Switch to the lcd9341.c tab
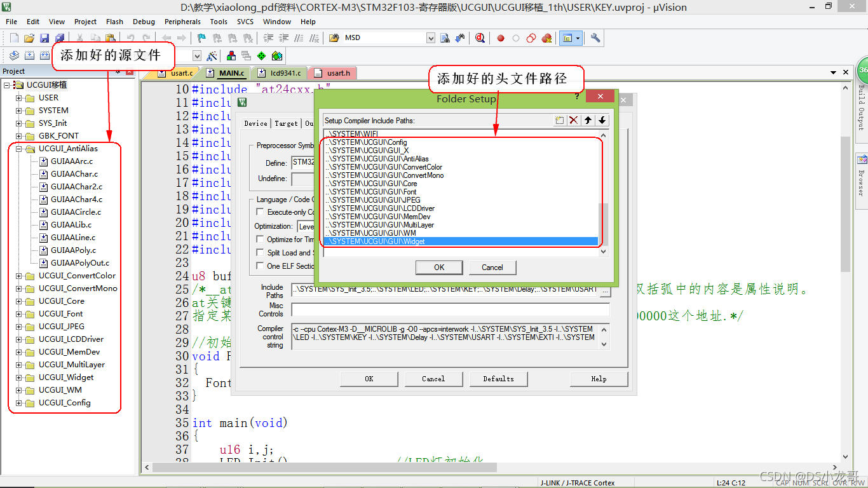The image size is (868, 488). click(x=280, y=73)
